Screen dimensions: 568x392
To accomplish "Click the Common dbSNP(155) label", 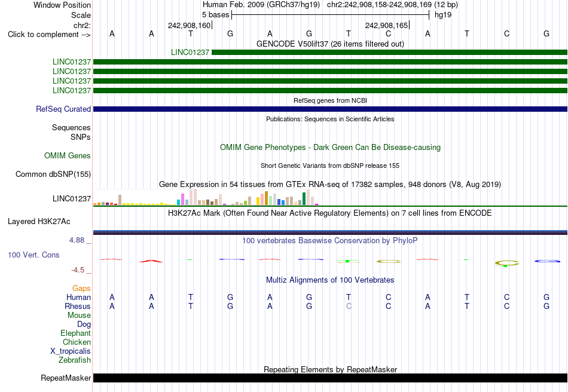I will pos(53,174).
